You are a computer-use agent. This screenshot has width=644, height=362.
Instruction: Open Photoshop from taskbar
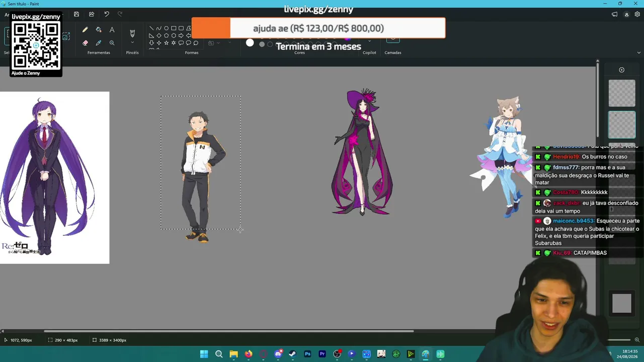(307, 354)
